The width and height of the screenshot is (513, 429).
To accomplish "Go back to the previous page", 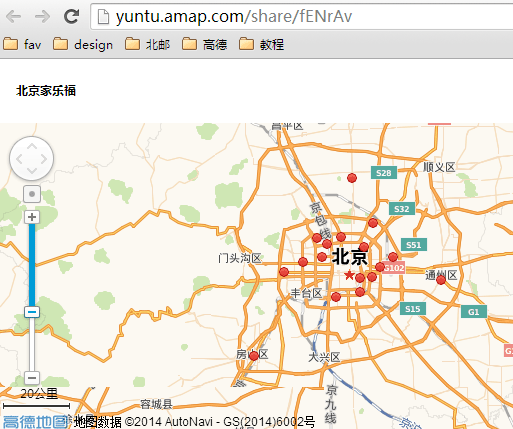I will pos(14,16).
